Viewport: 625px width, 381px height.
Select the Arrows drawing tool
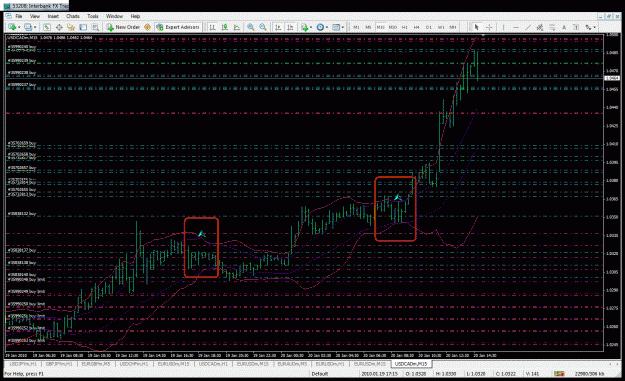tap(588, 27)
